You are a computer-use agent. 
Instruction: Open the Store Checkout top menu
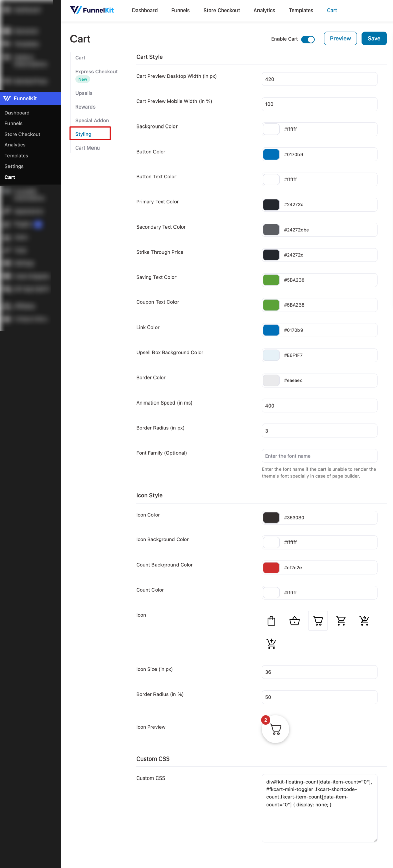[222, 11]
